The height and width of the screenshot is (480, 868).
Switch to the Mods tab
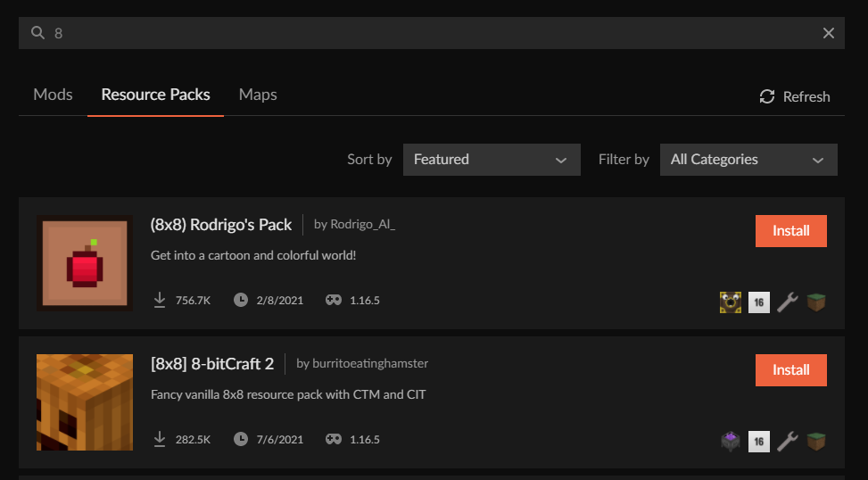click(x=54, y=95)
